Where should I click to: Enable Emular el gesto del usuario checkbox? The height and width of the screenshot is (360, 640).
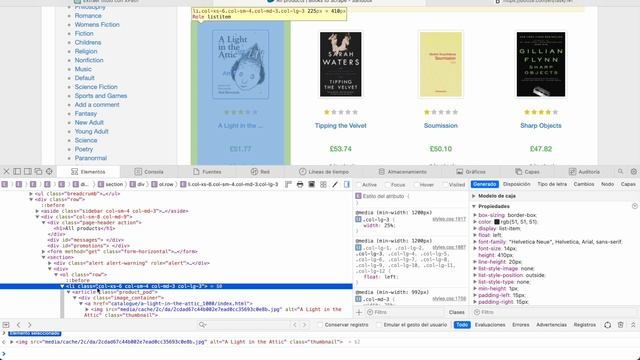(x=379, y=325)
